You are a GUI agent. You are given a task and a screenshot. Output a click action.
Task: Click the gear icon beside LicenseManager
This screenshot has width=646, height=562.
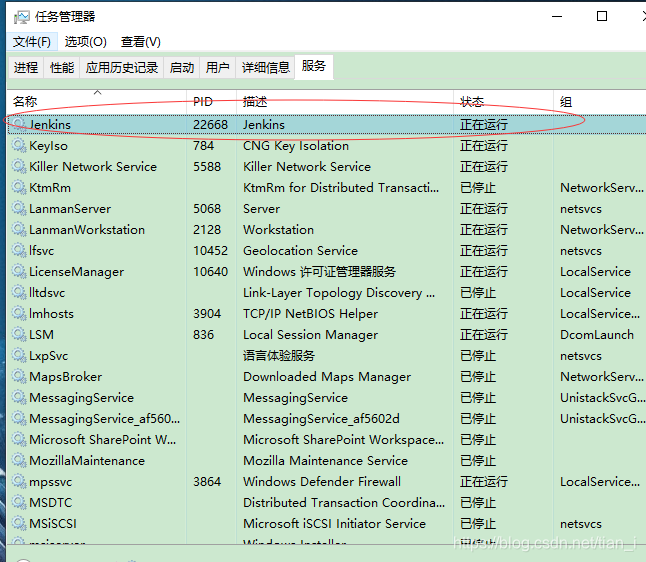19,271
